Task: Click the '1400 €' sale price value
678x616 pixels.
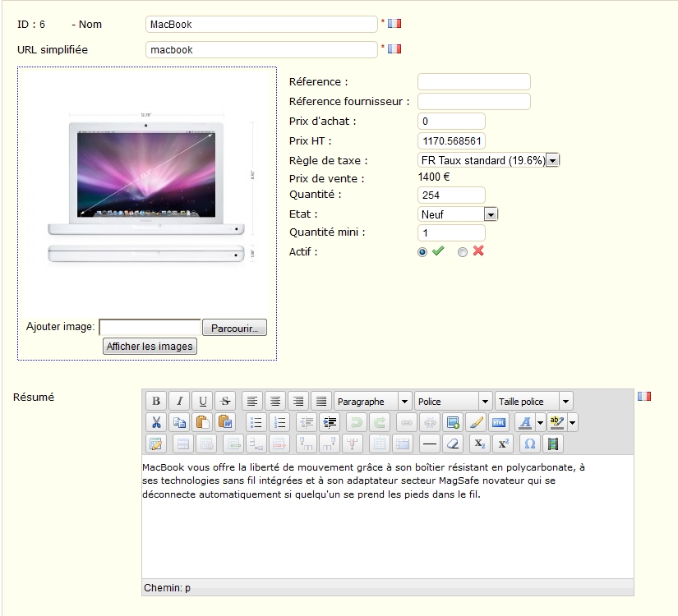Action: 434,177
